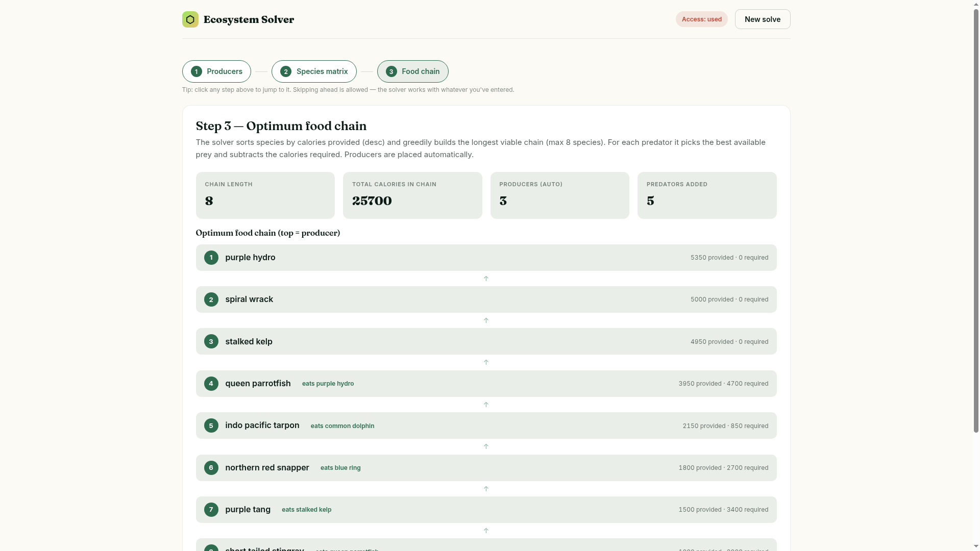980x551 pixels.
Task: Click the Producers (Auto) stat card
Action: pyautogui.click(x=560, y=195)
